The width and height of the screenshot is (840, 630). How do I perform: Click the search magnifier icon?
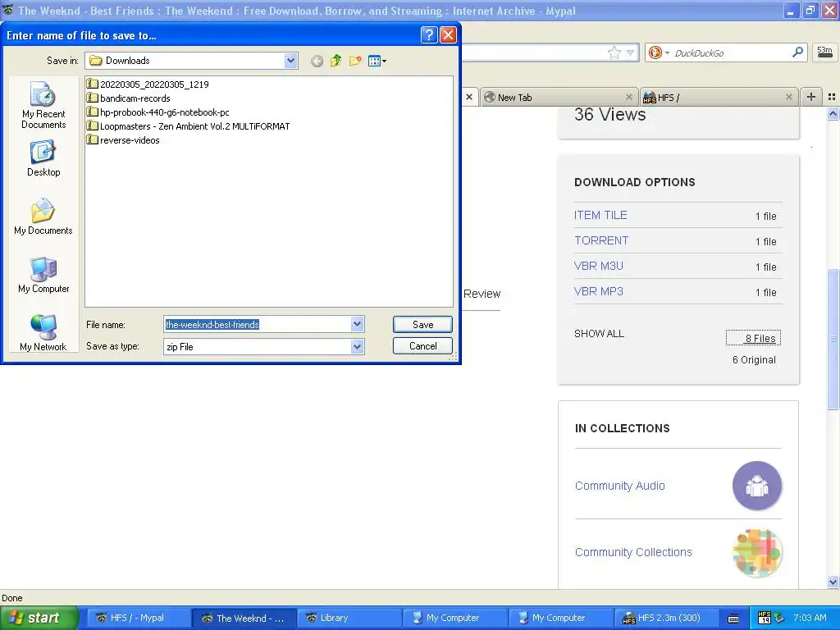[x=797, y=52]
